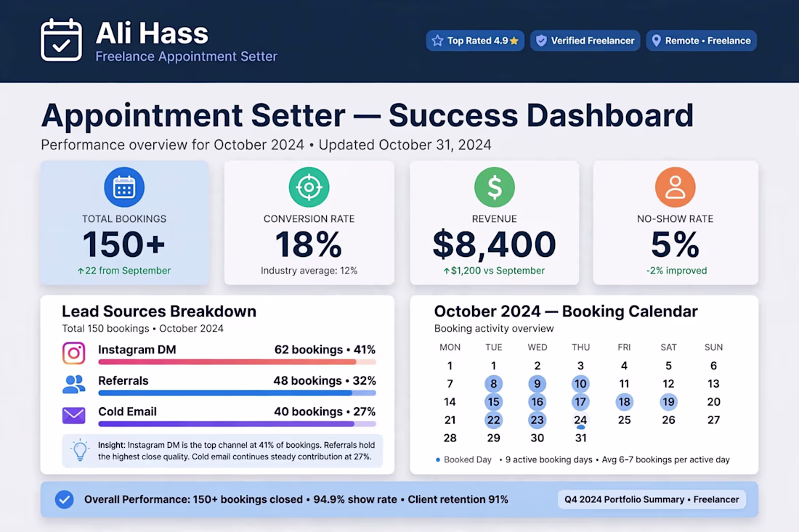The height and width of the screenshot is (532, 799).
Task: Click the "40 bookings • 27%" value
Action: (x=325, y=412)
